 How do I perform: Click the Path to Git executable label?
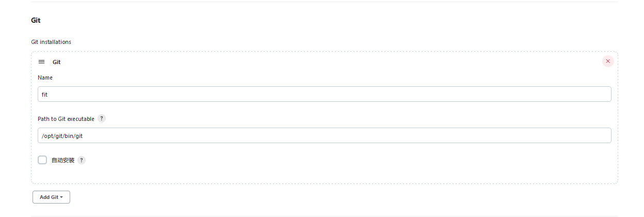66,119
